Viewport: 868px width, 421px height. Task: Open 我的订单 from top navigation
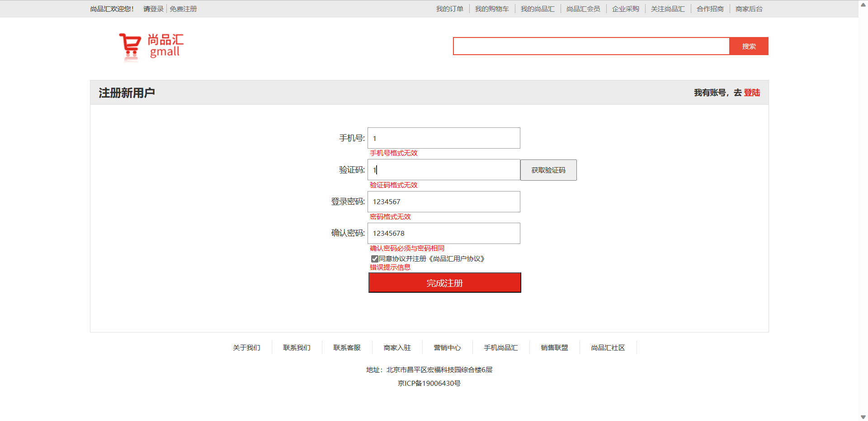[450, 9]
